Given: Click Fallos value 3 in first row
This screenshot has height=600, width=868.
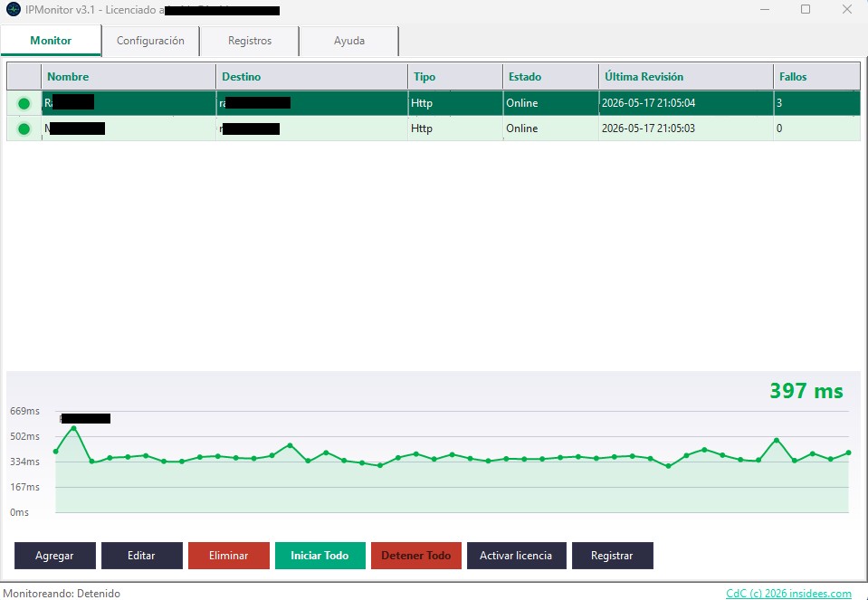Looking at the screenshot, I should [779, 103].
